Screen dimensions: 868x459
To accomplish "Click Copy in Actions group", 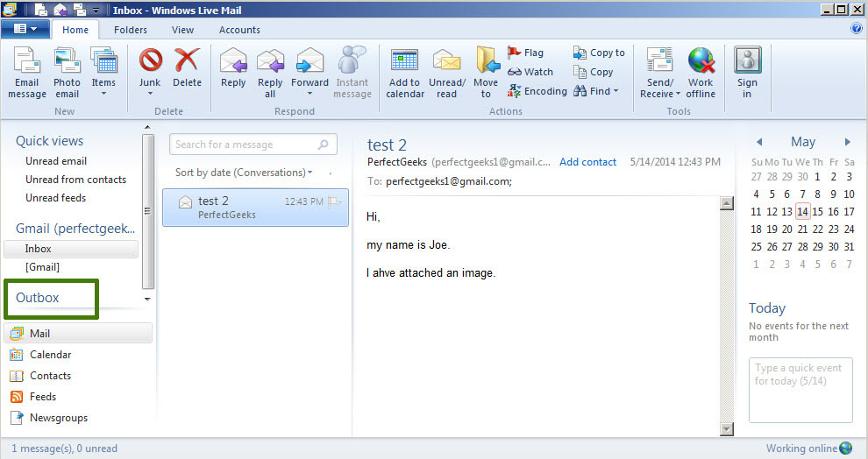I will click(593, 72).
